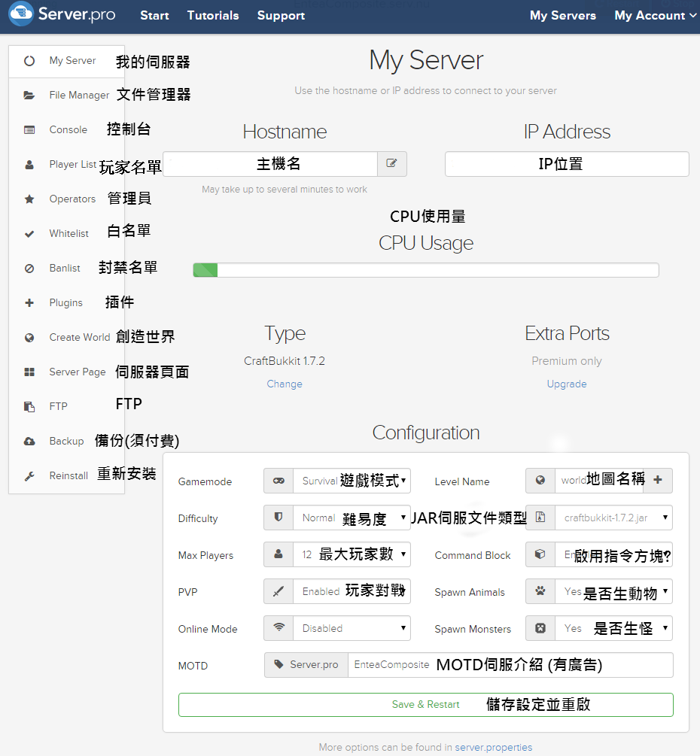Open the Command Block dropdown
Viewport: 700px width, 756px height.
coord(613,554)
